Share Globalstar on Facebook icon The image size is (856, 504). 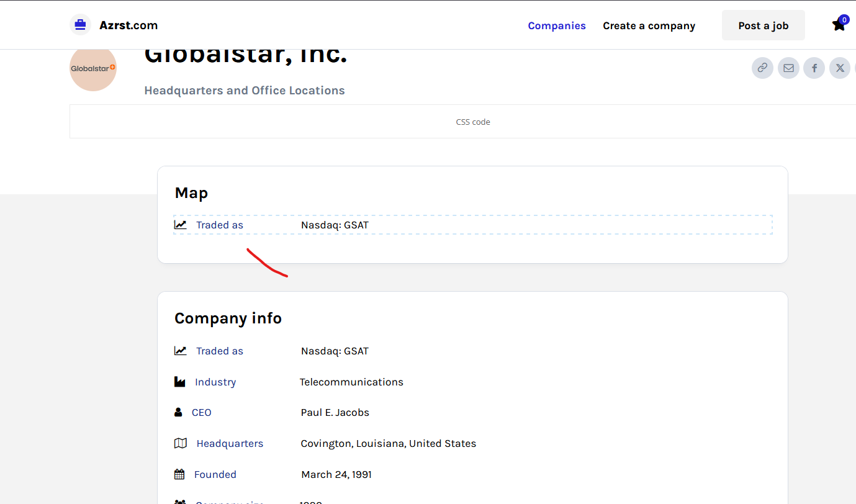814,68
